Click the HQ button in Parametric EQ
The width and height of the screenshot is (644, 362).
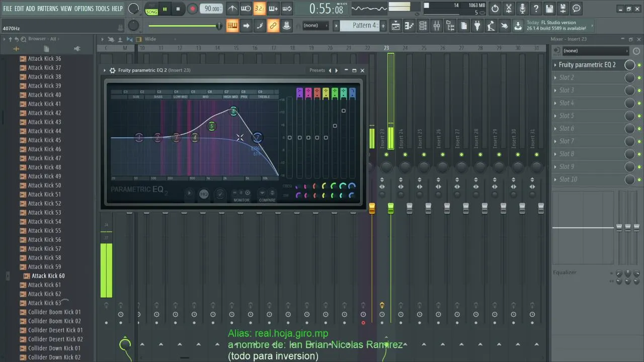pos(204,194)
